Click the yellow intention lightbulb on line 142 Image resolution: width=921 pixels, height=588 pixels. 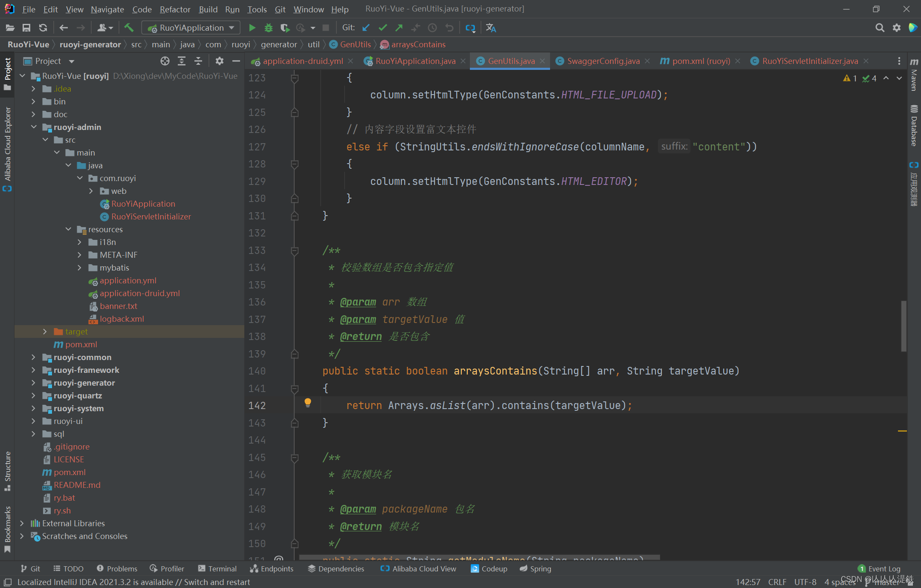pos(307,402)
